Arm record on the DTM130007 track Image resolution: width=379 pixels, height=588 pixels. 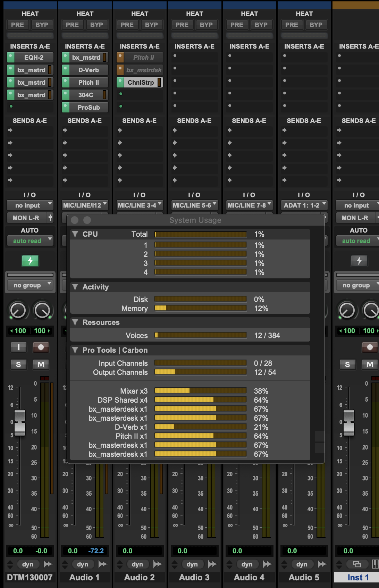pos(41,347)
